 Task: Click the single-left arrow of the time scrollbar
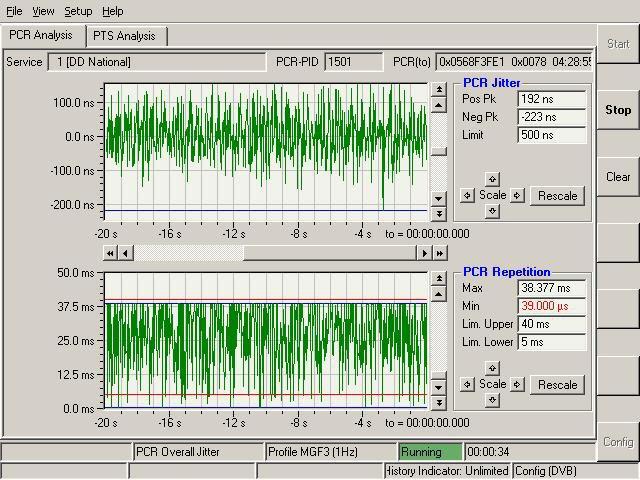click(125, 253)
